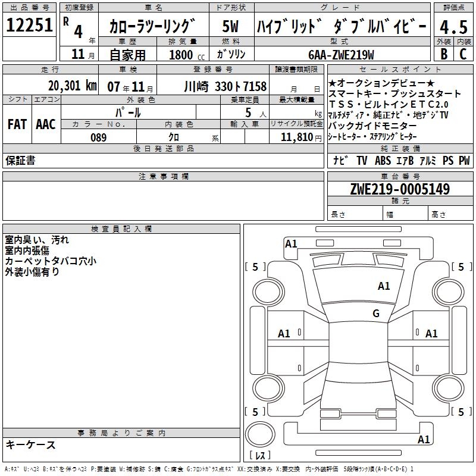Click the door type 5W
Viewport: 476px width, 476px height.
tap(230, 26)
